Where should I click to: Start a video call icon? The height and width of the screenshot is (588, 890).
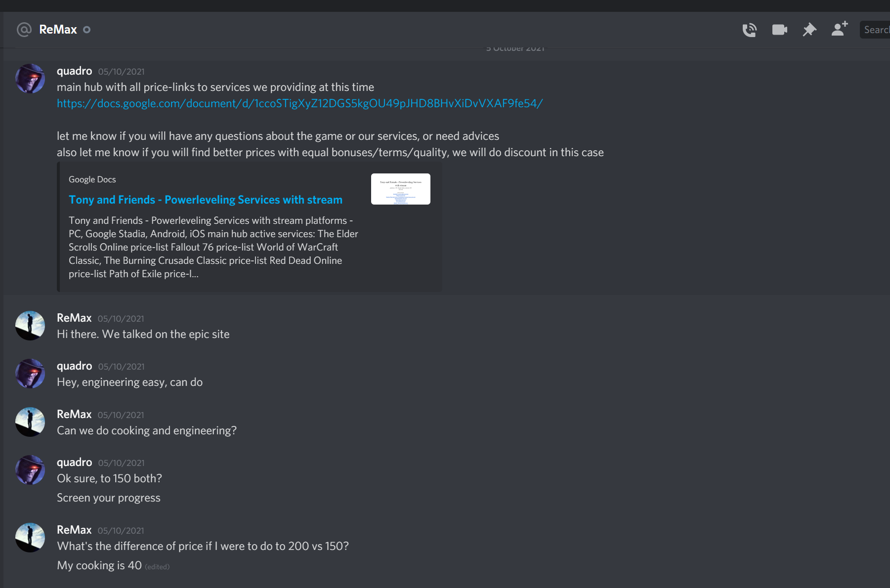pos(779,30)
